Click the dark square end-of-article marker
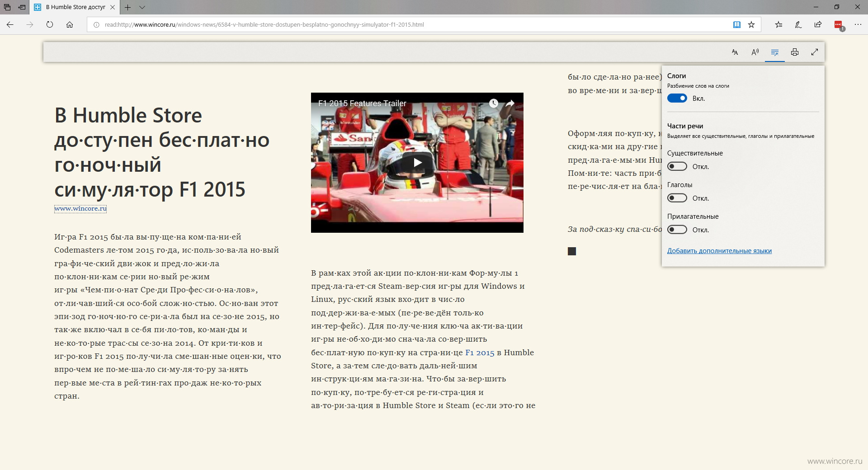The height and width of the screenshot is (470, 868). pos(572,251)
